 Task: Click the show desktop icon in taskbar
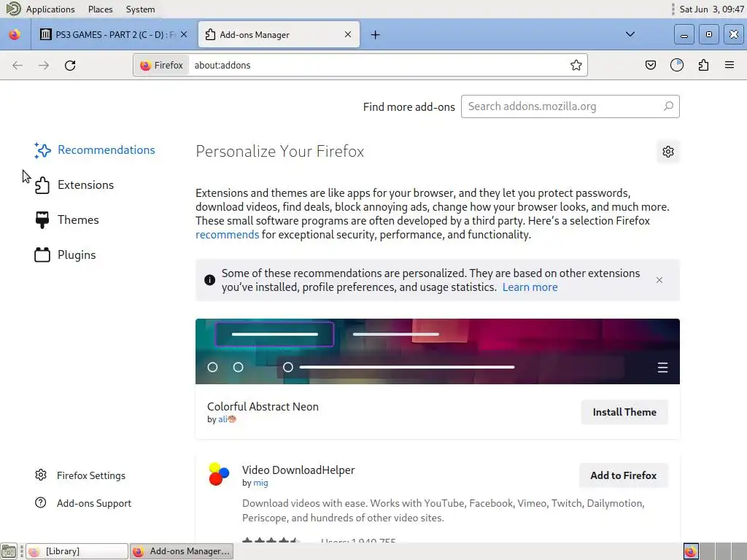(x=9, y=551)
